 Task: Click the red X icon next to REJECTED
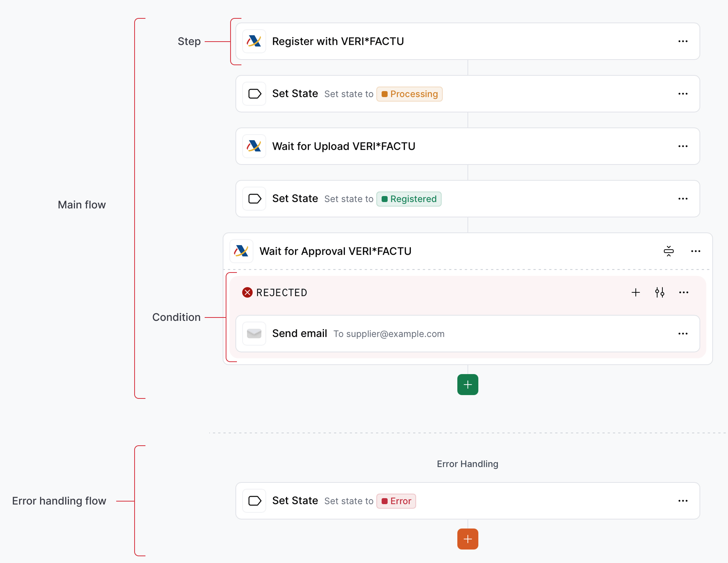[247, 292]
